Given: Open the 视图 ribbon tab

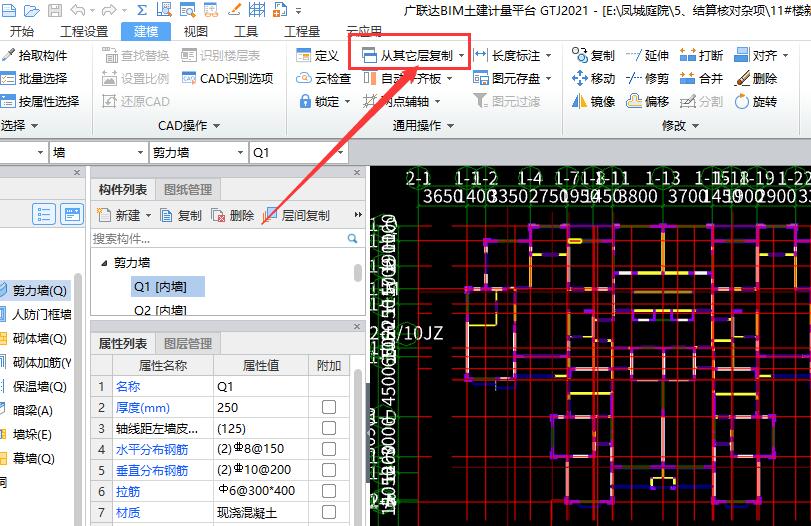Looking at the screenshot, I should 196,32.
